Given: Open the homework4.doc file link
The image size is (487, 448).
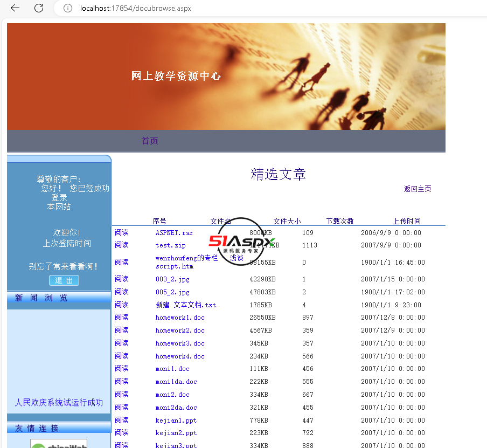Looking at the screenshot, I should [180, 356].
